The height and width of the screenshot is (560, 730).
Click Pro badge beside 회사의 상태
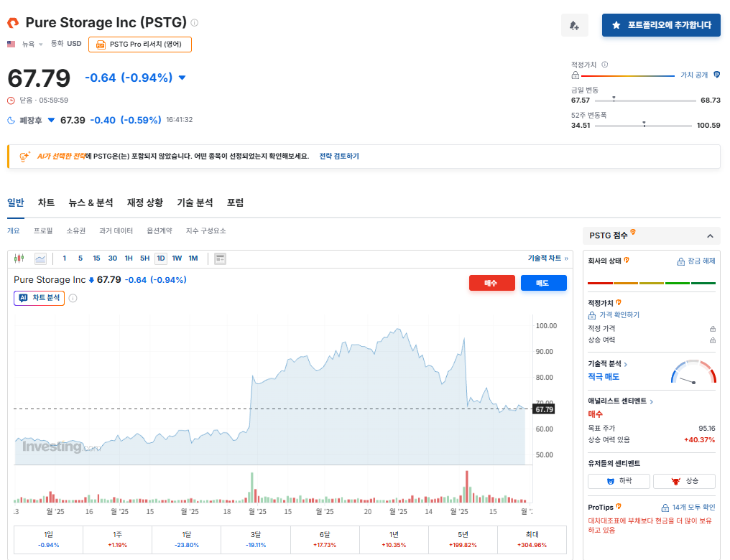click(627, 260)
